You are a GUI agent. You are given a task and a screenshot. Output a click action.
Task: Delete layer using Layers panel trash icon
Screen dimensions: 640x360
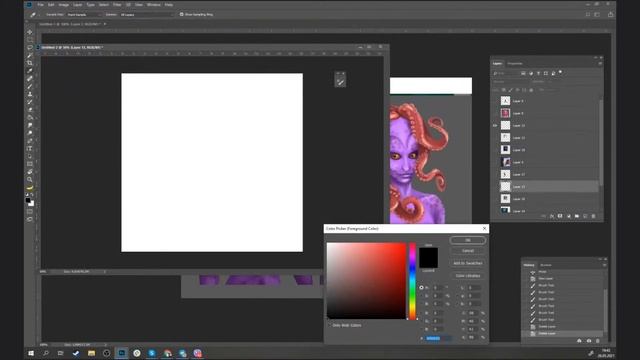[593, 216]
